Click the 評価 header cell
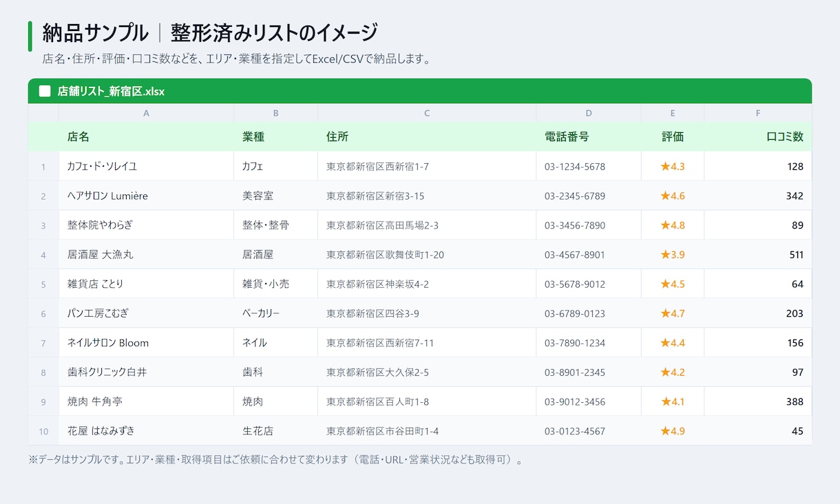Image resolution: width=840 pixels, height=504 pixels. click(673, 136)
